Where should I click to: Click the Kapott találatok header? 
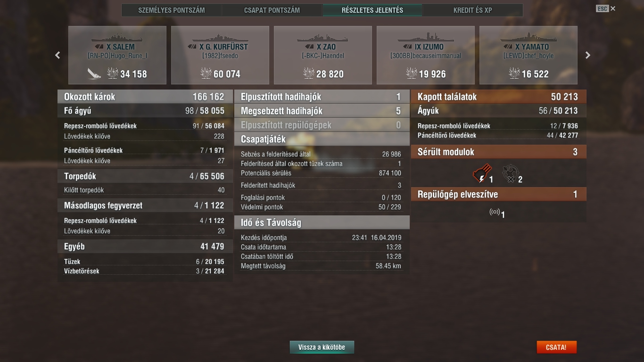(499, 97)
